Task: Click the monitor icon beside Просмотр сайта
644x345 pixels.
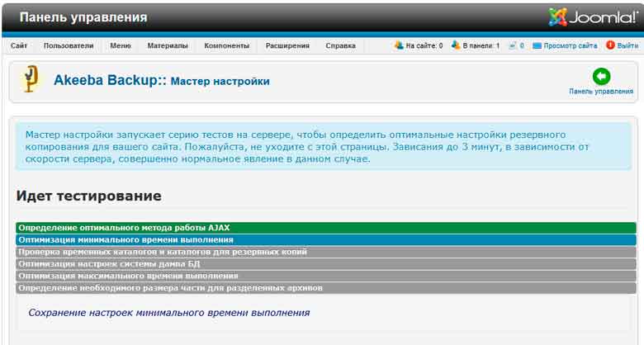Action: pos(537,45)
